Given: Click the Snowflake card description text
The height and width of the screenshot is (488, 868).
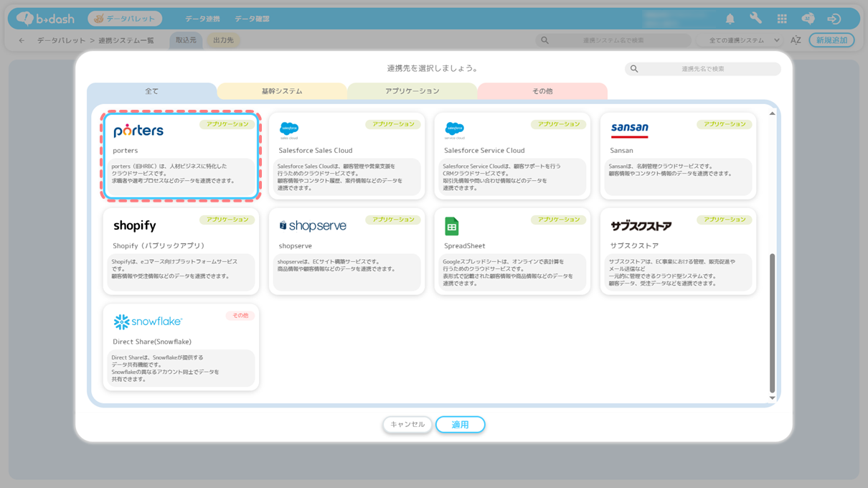Looking at the screenshot, I should pyautogui.click(x=166, y=368).
